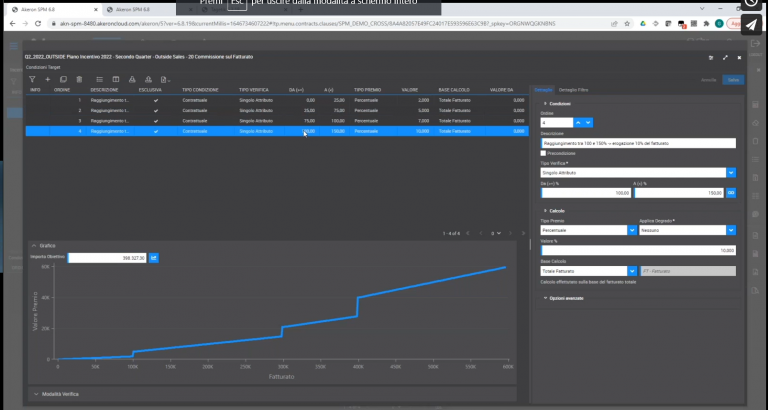Toggle Esclusiva checkmark in row 3
Viewport: 768px width, 410px height.
coord(155,120)
